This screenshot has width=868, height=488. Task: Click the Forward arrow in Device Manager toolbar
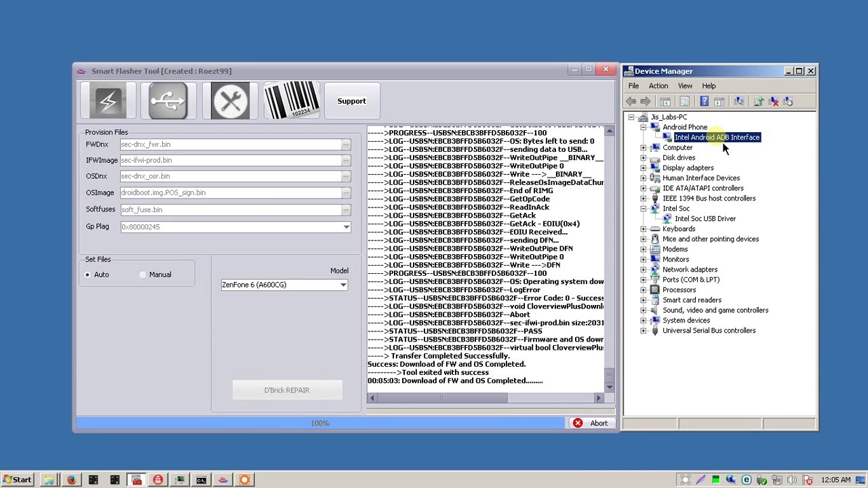point(645,102)
